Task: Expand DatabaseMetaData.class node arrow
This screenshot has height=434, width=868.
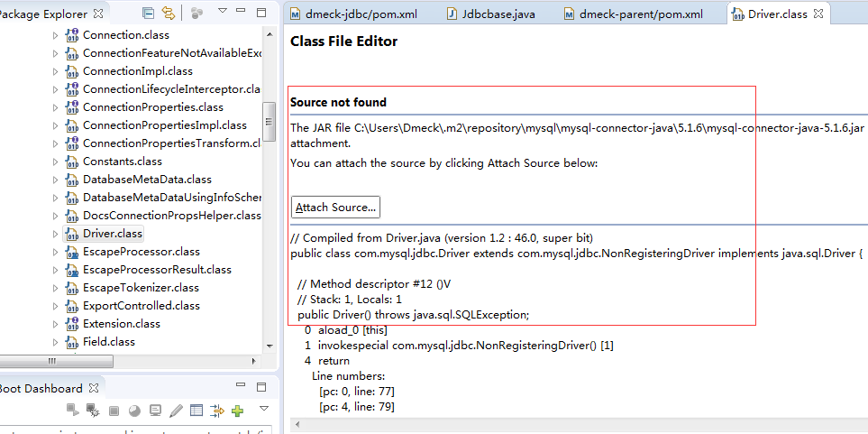Action: click(x=55, y=180)
